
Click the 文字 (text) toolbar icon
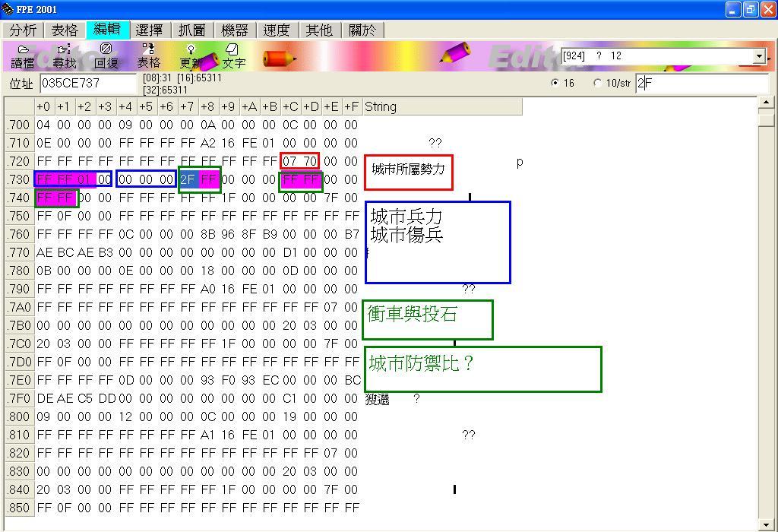pos(233,56)
